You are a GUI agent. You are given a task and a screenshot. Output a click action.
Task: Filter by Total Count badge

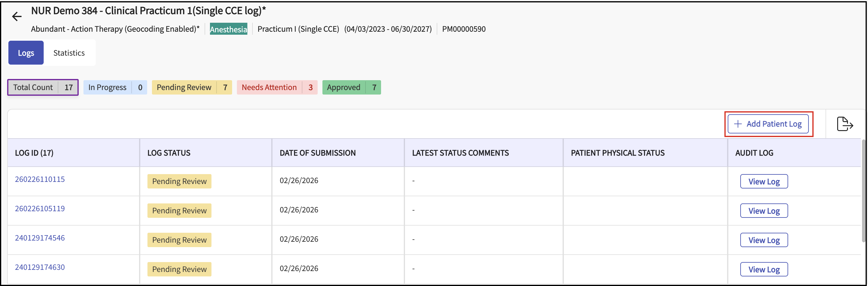point(43,88)
